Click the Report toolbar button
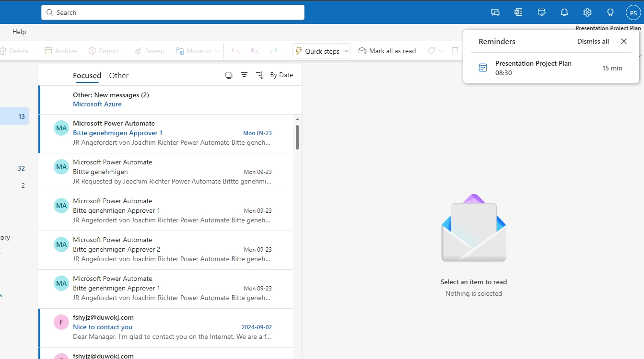Viewport: 644px width, 359px height. pos(103,51)
